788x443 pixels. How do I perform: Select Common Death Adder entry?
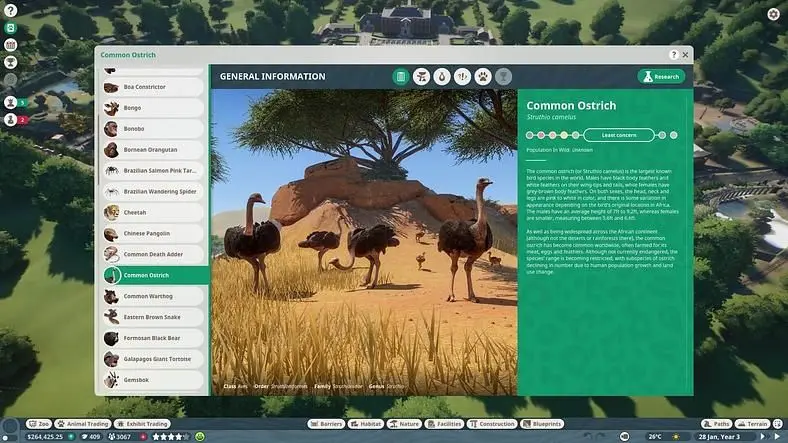coord(153,255)
